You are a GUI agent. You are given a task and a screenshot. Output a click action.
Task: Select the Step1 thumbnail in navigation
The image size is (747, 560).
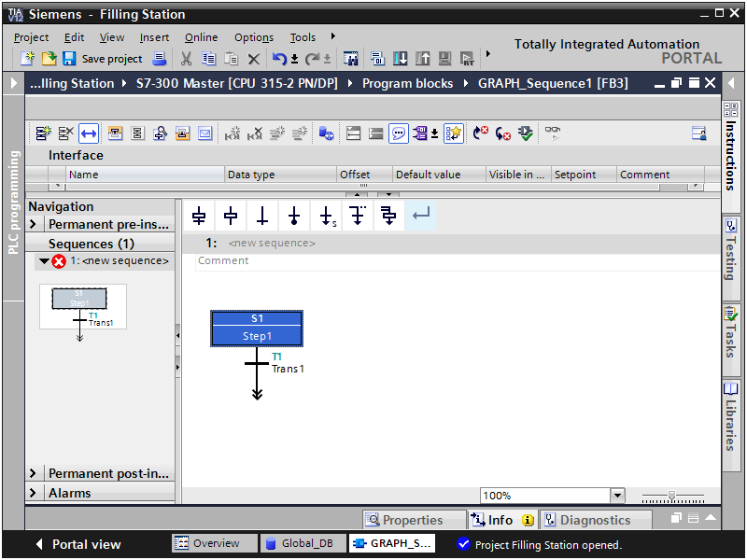(x=79, y=299)
